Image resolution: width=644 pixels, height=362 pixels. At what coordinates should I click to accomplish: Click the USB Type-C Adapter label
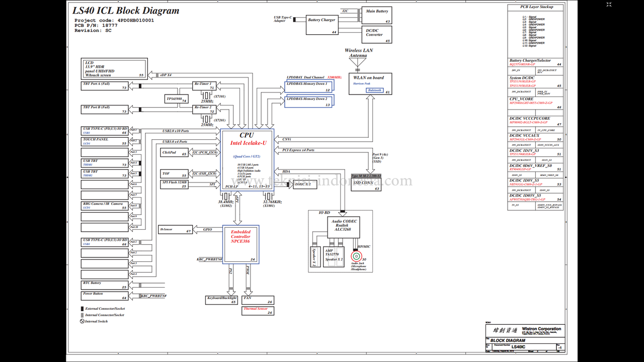pos(283,19)
